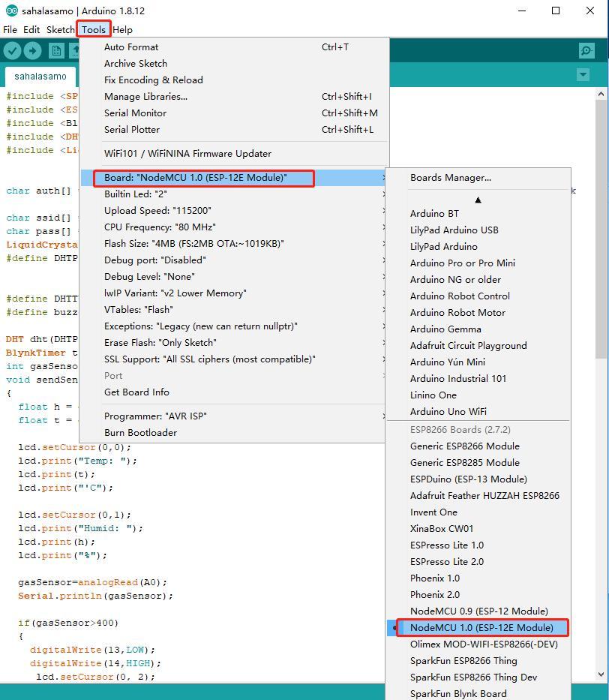Click the scroll-up triangle in the boards list
The image size is (609, 700).
pyautogui.click(x=478, y=200)
